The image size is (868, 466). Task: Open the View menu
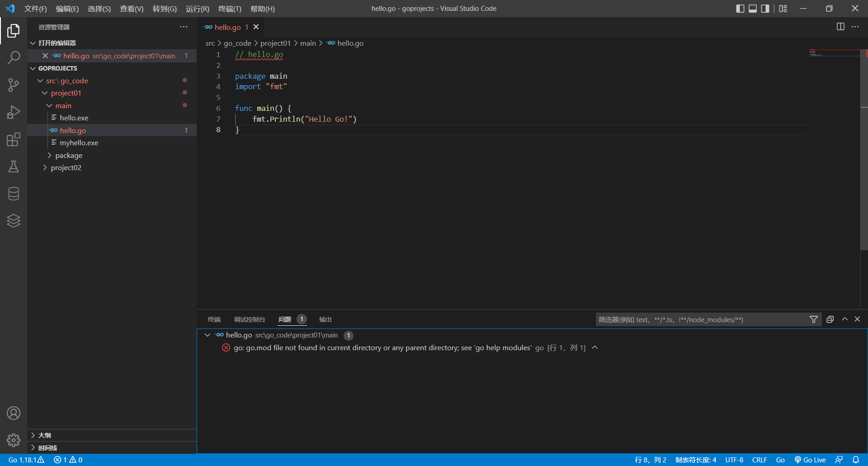132,9
